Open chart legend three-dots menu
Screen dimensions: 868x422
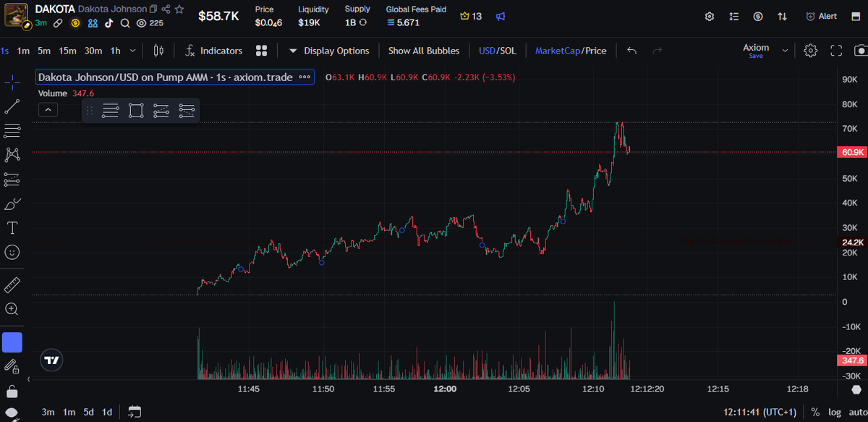(305, 77)
